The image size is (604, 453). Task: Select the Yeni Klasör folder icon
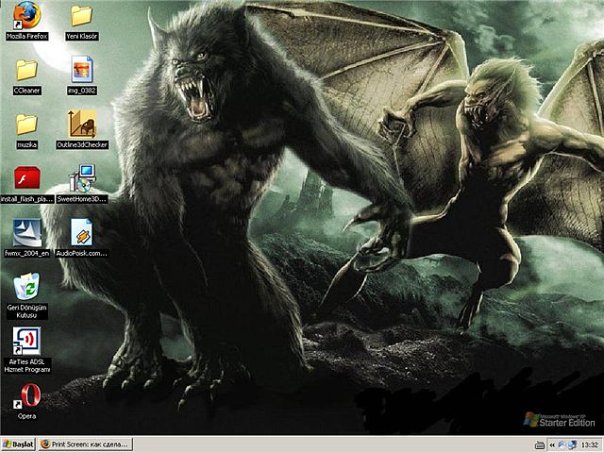tap(82, 16)
